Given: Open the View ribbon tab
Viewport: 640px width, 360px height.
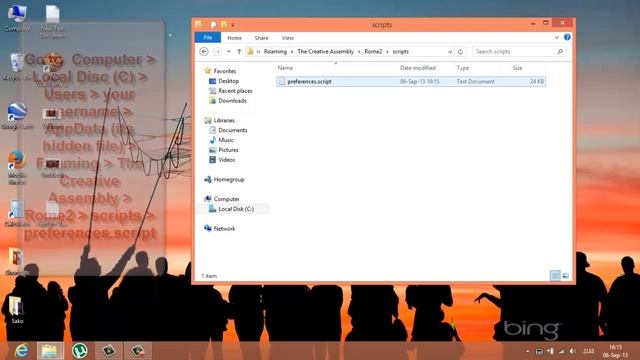Looking at the screenshot, I should click(x=288, y=38).
